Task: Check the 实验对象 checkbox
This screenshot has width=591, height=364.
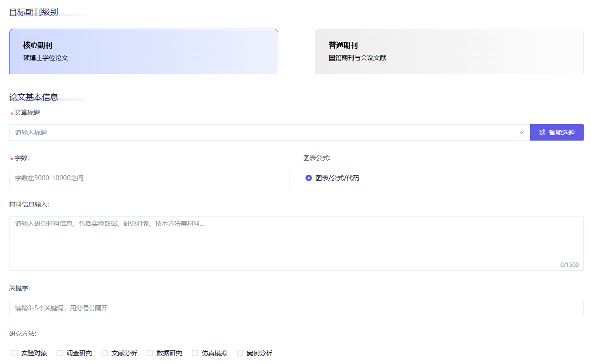Action: (15, 353)
